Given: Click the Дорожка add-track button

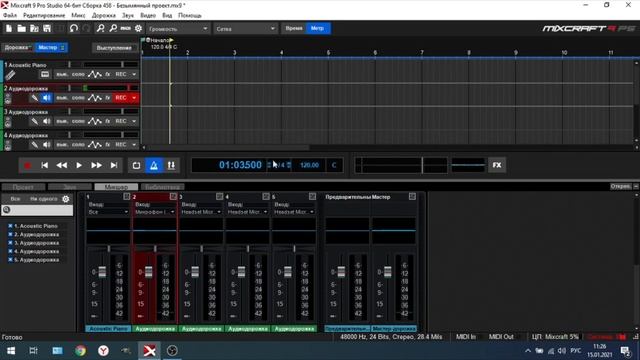Looking at the screenshot, I should [18, 48].
